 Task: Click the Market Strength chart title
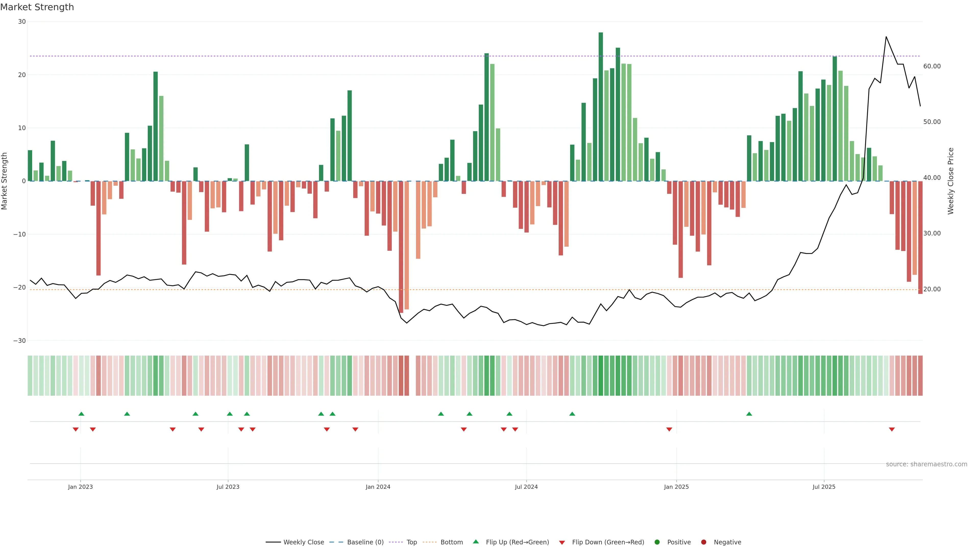tap(37, 7)
